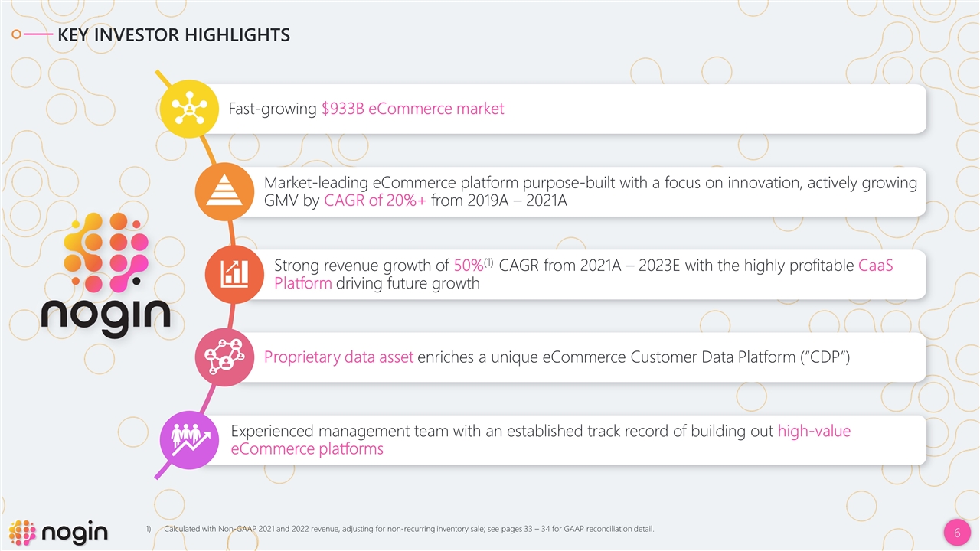980x551 pixels.
Task: Click the pink connected people icon
Action: tap(222, 357)
